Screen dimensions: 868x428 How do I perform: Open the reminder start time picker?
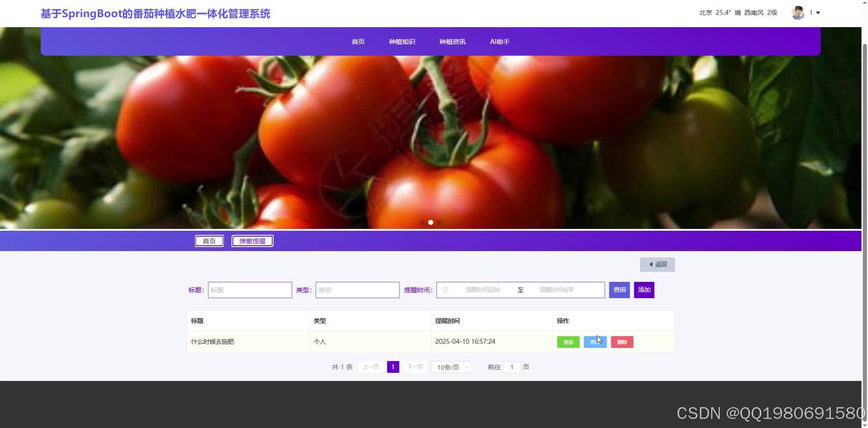pos(481,290)
